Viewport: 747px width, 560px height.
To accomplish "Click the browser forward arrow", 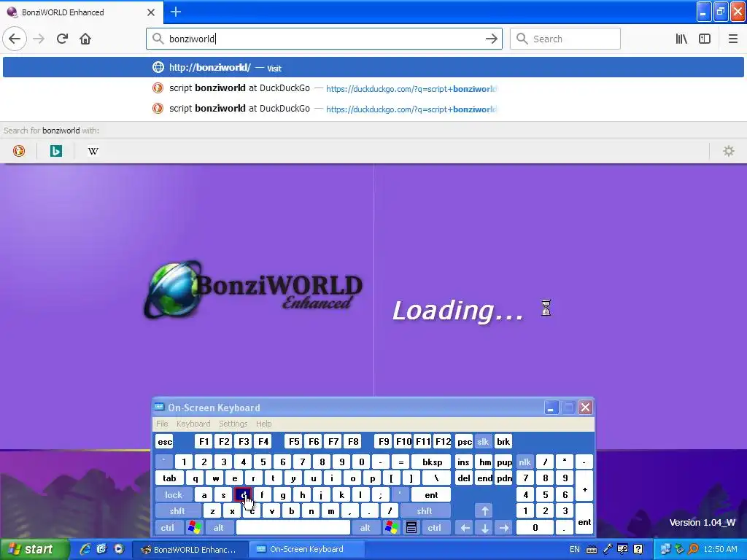I will pos(39,39).
